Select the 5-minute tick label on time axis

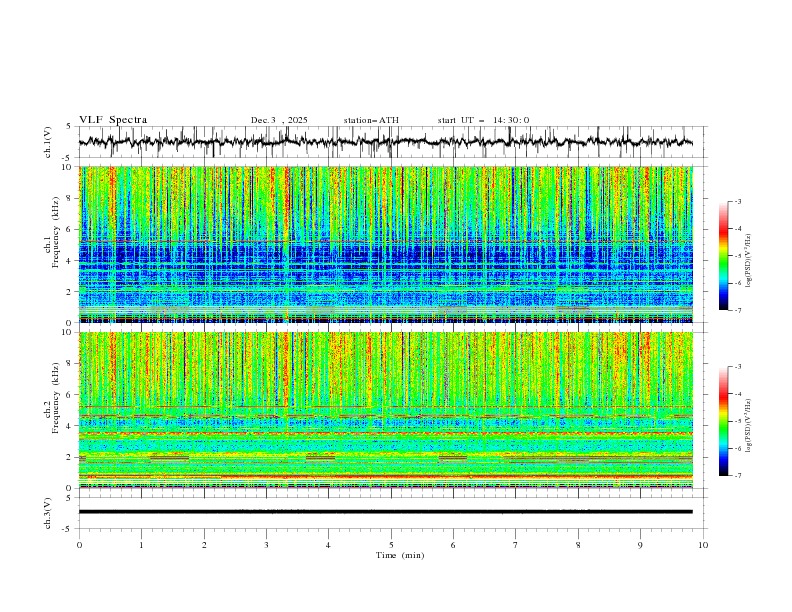(391, 544)
